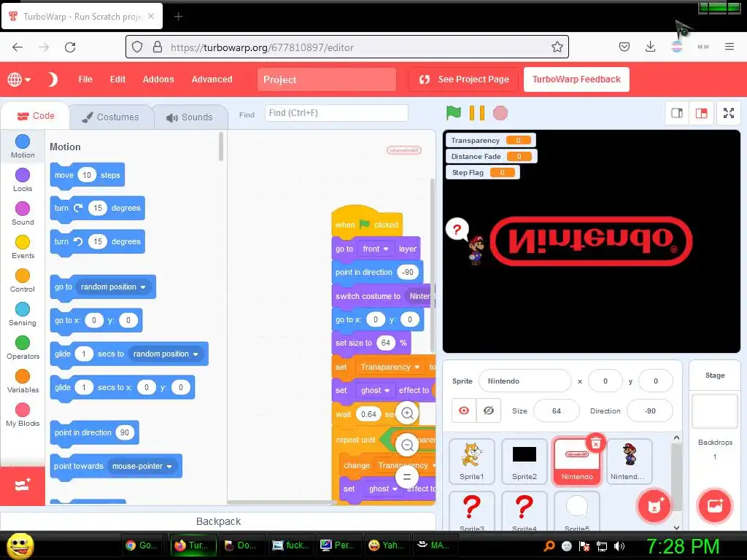This screenshot has width=747, height=560.
Task: Open the File menu
Action: tap(85, 79)
